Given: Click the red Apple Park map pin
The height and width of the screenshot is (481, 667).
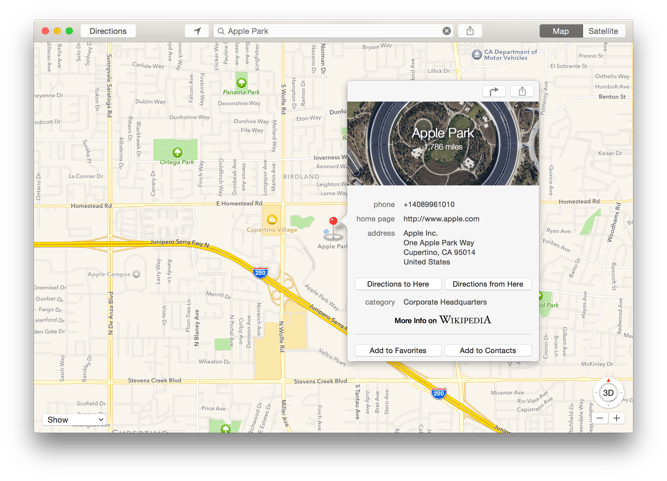Looking at the screenshot, I should (334, 227).
